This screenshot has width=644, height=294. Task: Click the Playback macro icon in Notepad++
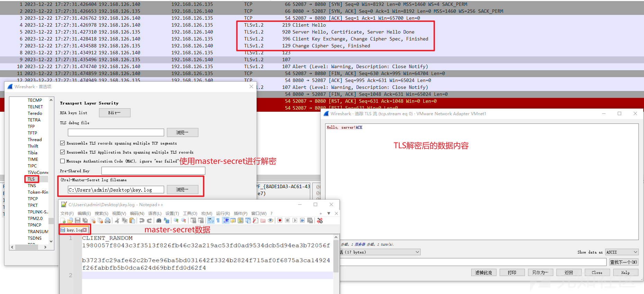[295, 220]
